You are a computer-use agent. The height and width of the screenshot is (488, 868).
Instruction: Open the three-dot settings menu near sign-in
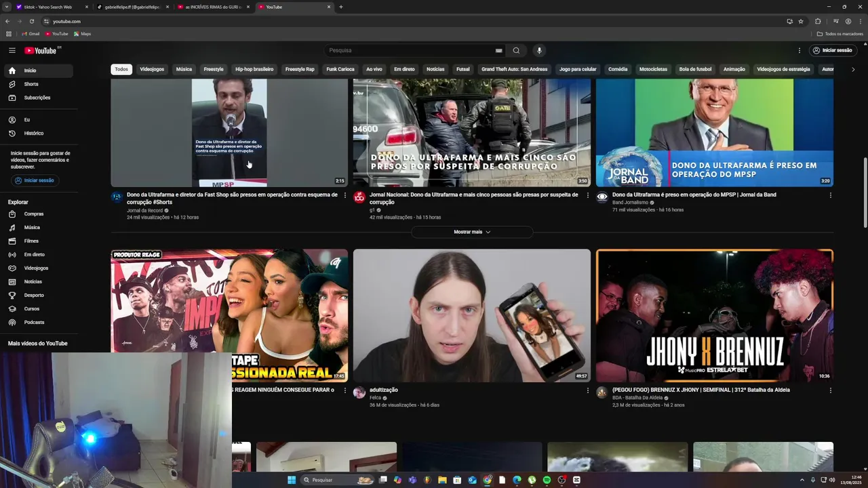pos(799,50)
